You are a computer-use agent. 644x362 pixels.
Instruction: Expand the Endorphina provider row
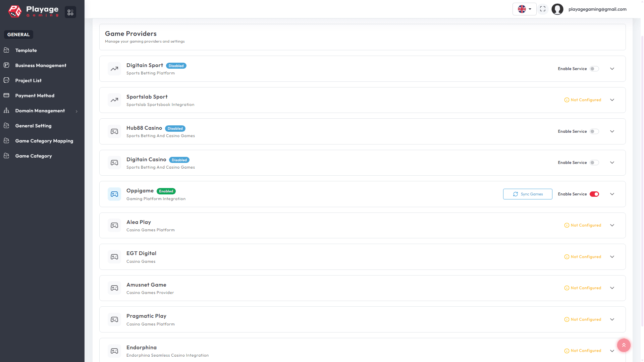[x=612, y=351]
